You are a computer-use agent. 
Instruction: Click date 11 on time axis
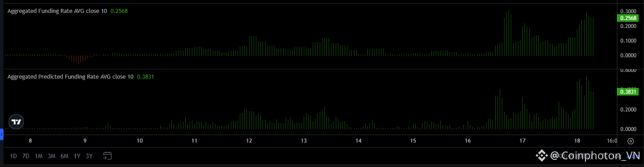194,141
